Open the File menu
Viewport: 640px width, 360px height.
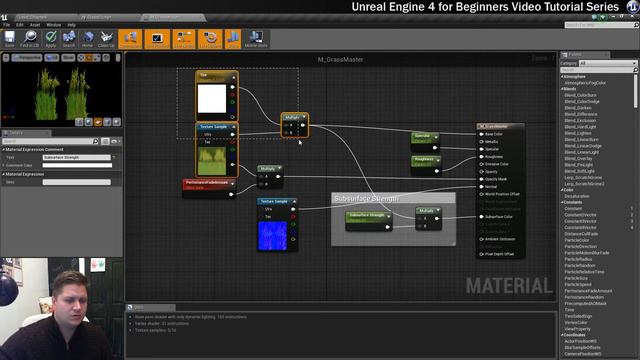[7, 25]
